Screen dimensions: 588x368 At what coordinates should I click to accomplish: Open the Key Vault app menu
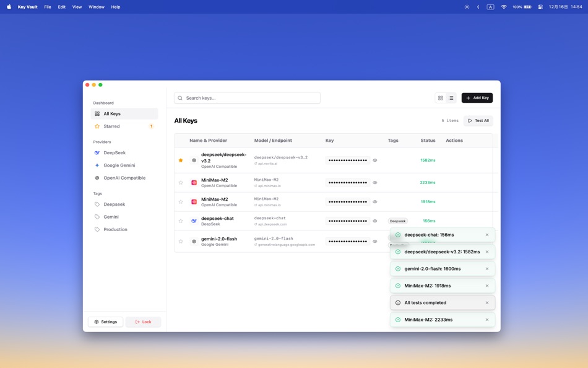click(x=27, y=7)
